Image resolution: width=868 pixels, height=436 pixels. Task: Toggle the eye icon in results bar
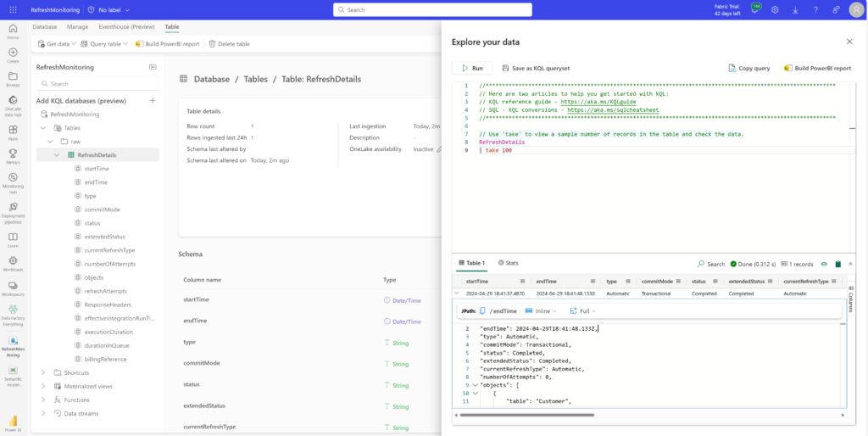[x=823, y=264]
